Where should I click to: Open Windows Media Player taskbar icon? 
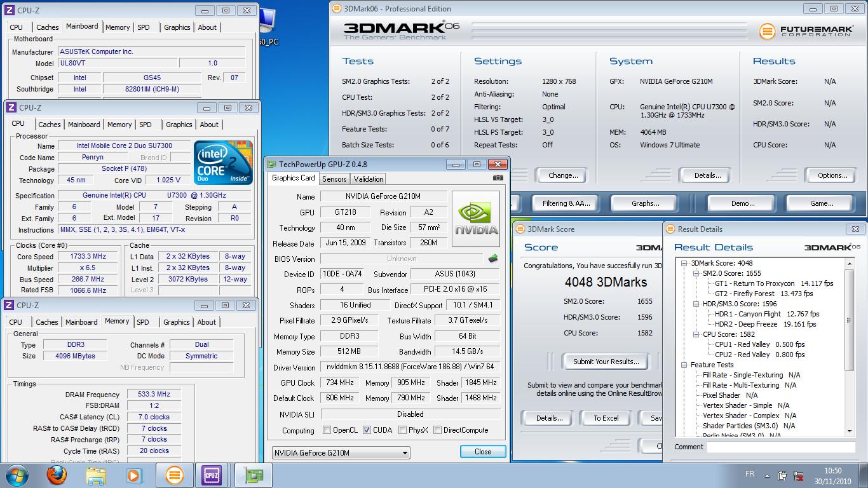coord(134,475)
